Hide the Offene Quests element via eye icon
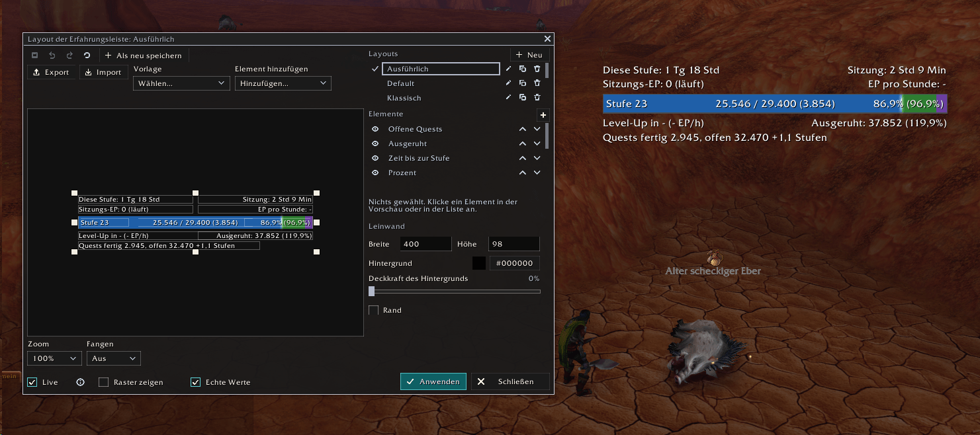Viewport: 980px width, 435px height. (x=375, y=129)
